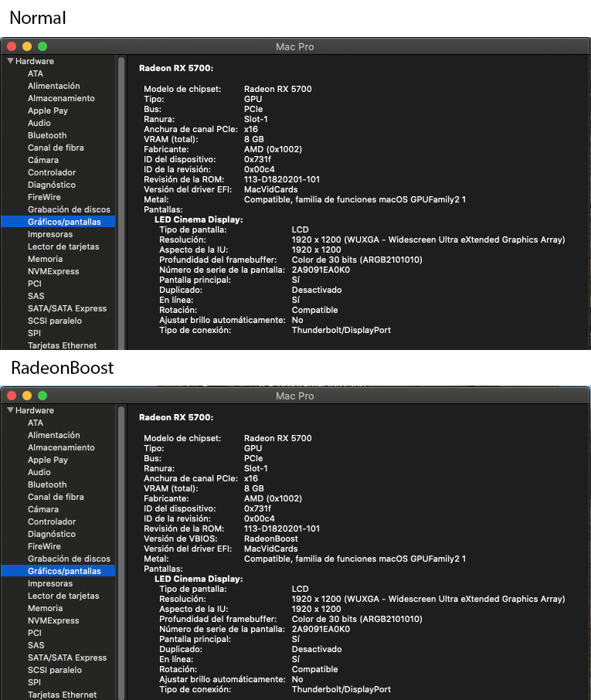Open SATA/SATA Express in the Normal window
This screenshot has height=700, width=591.
click(67, 308)
